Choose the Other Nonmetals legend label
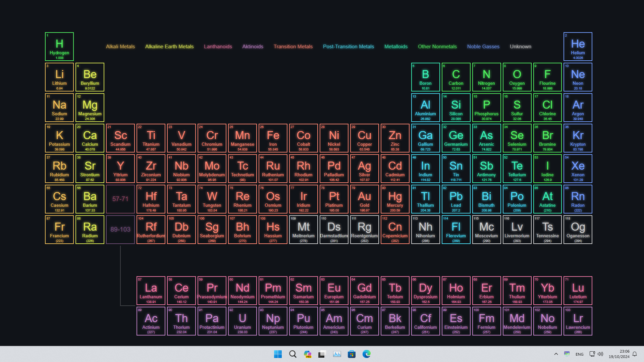Screen dimensions: 644x362 pyautogui.click(x=437, y=47)
